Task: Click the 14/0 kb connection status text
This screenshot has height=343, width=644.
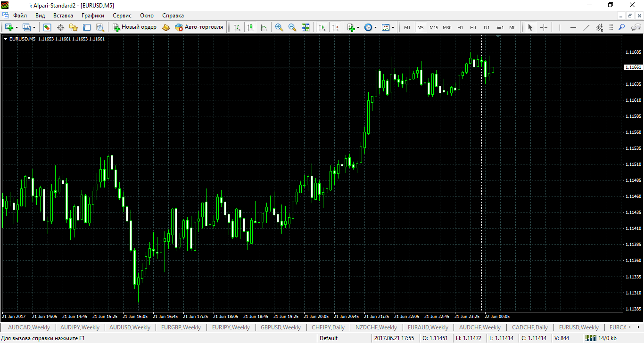Action: [x=607, y=338]
